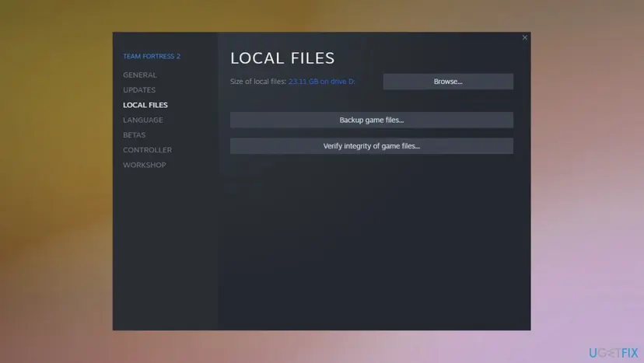Viewport: 644px width, 363px height.
Task: Open the General settings tab
Action: pyautogui.click(x=140, y=75)
